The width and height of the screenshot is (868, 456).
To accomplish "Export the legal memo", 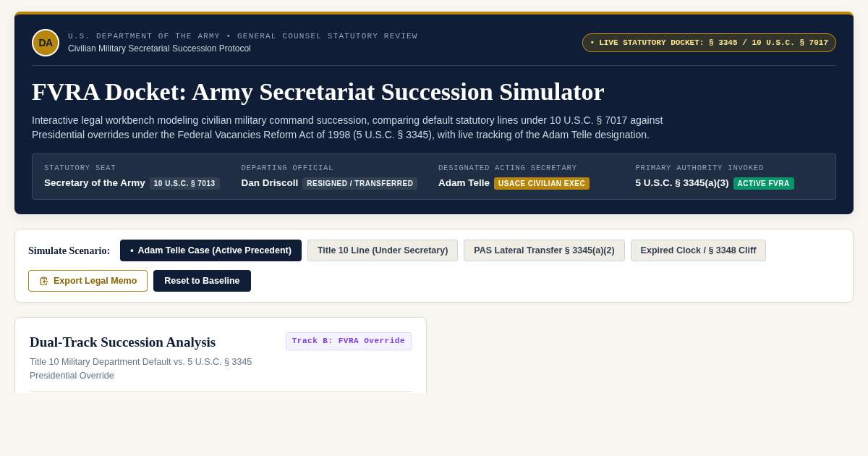I will point(88,281).
